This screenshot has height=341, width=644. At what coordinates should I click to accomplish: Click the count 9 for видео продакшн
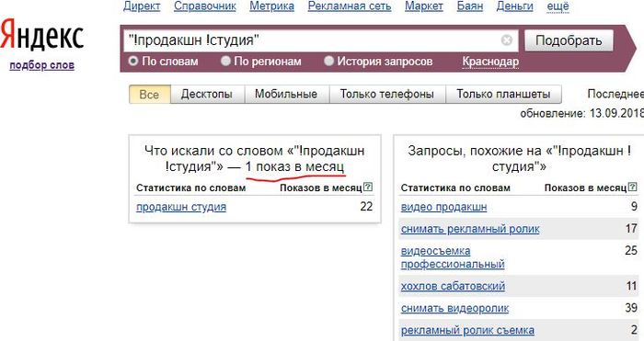[634, 207]
